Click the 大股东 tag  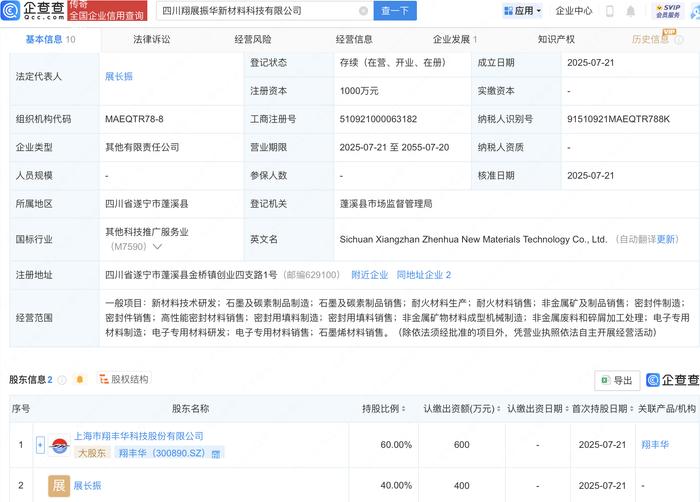tap(92, 453)
